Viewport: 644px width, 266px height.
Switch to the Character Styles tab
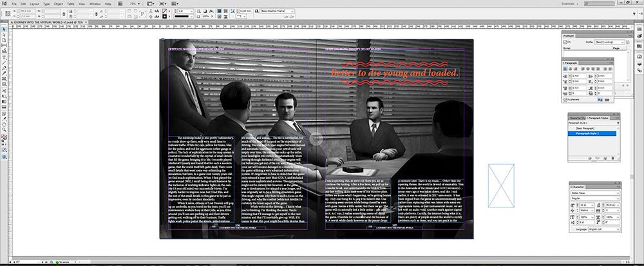point(577,118)
